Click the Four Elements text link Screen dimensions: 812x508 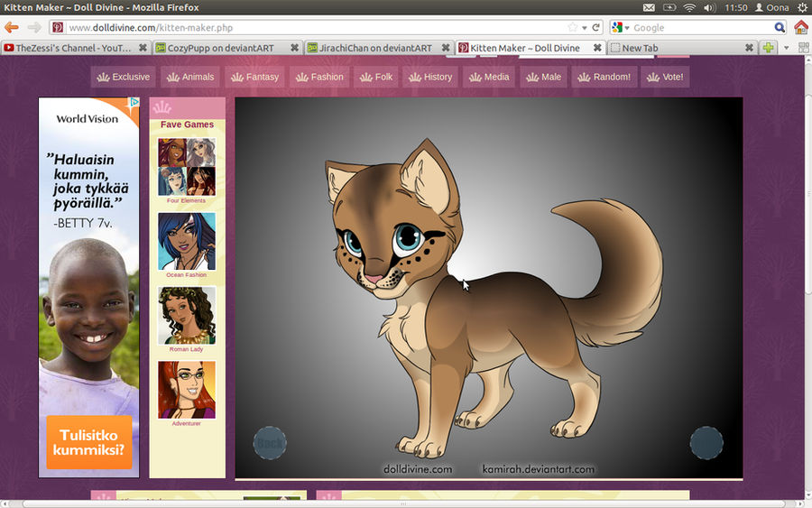point(187,200)
